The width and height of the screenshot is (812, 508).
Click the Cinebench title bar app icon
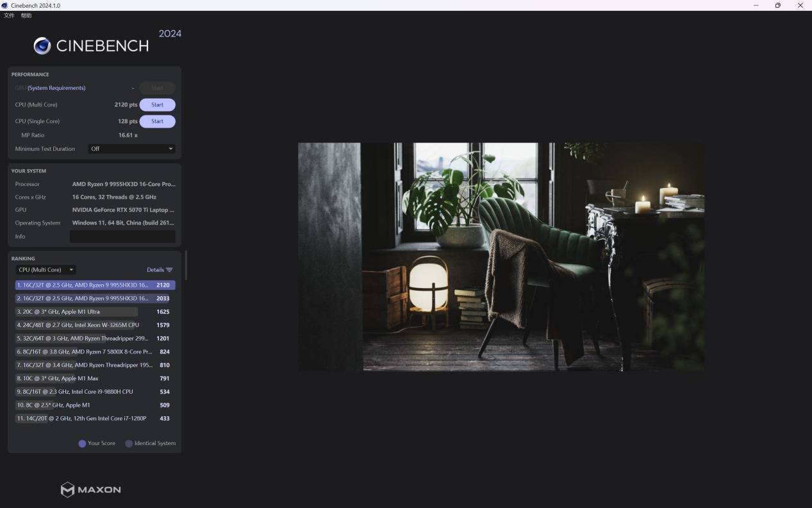5,5
